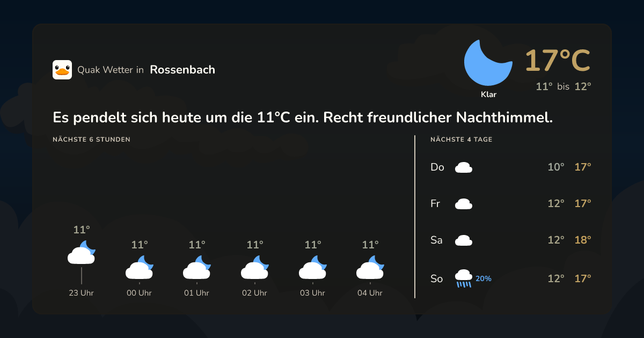Screen dimensions: 644x338
Task: Click the '23 Uhr' time label
Action: coord(82,293)
